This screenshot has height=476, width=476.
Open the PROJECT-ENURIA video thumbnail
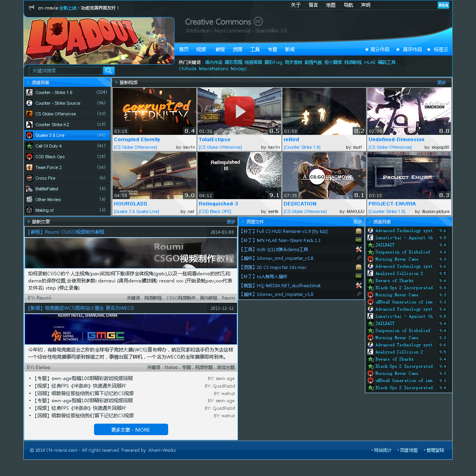(409, 176)
